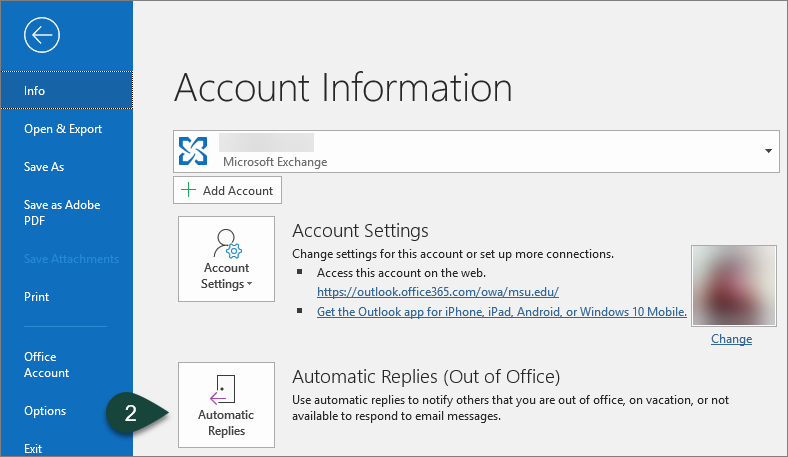Screen dimensions: 788x457
Task: Open the Account Settings dropdown button
Action: point(226,258)
